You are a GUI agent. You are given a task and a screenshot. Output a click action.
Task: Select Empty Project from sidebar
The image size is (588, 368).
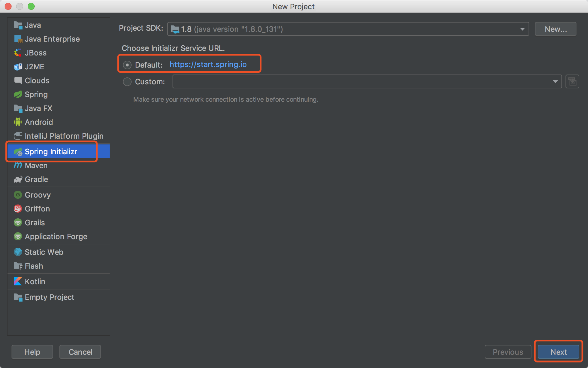click(49, 297)
